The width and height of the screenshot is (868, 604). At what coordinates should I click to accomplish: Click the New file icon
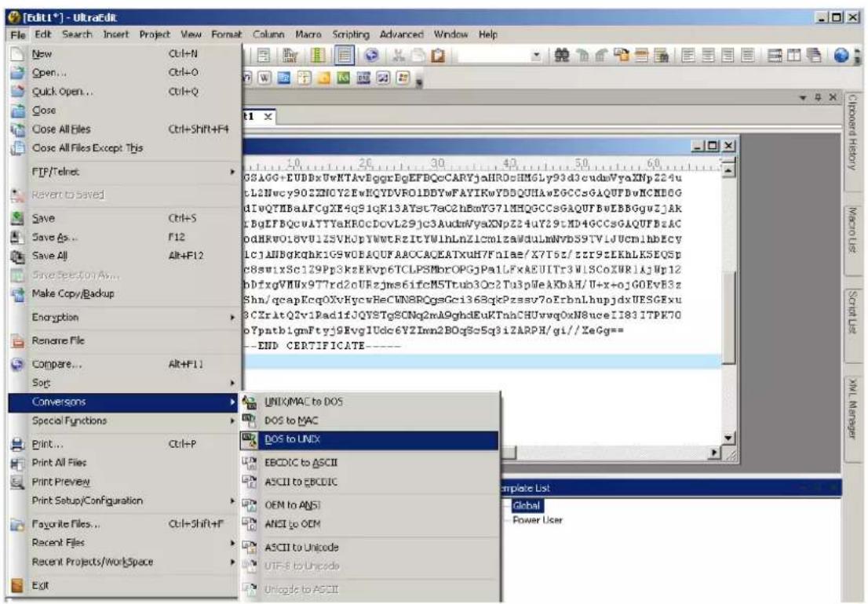(x=18, y=53)
